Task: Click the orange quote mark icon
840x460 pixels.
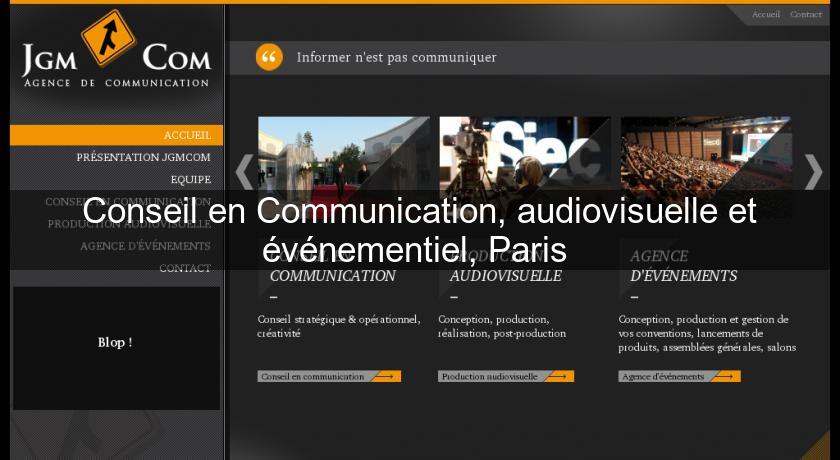Action: click(x=269, y=57)
